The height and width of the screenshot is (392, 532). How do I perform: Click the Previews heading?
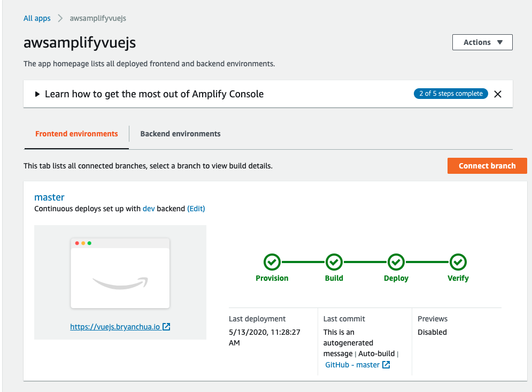point(433,319)
